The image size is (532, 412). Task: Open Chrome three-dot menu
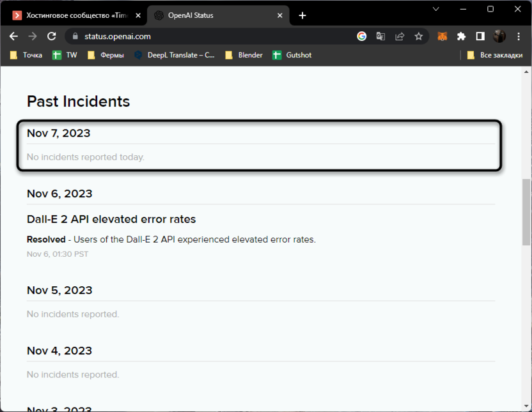pyautogui.click(x=519, y=36)
